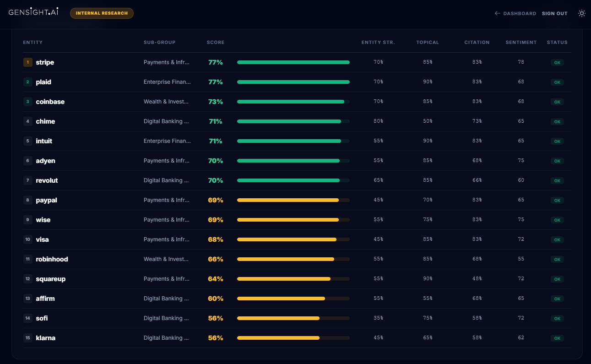
Task: Open the affirm entity name
Action: [45, 299]
